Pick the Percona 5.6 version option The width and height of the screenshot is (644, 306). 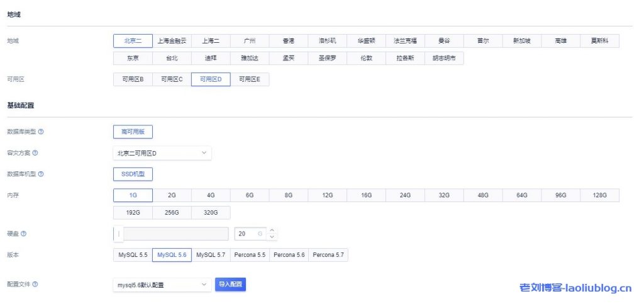[x=289, y=255]
